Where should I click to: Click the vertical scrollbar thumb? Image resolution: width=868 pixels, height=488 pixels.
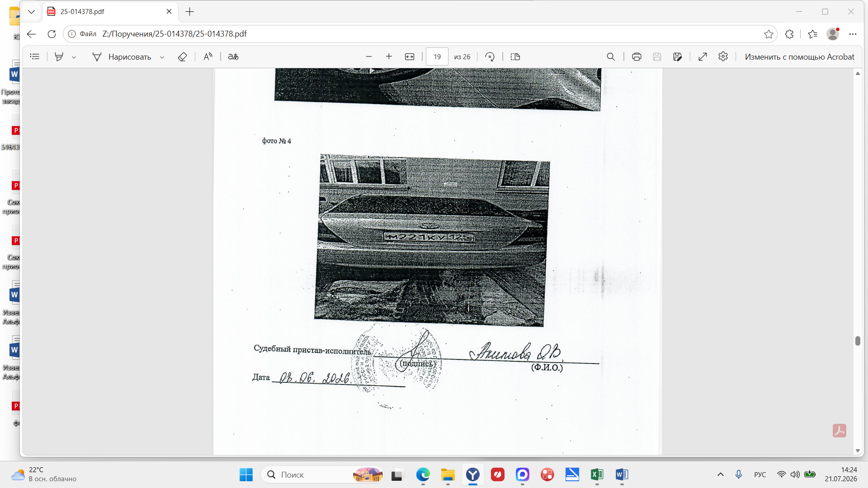coord(858,341)
